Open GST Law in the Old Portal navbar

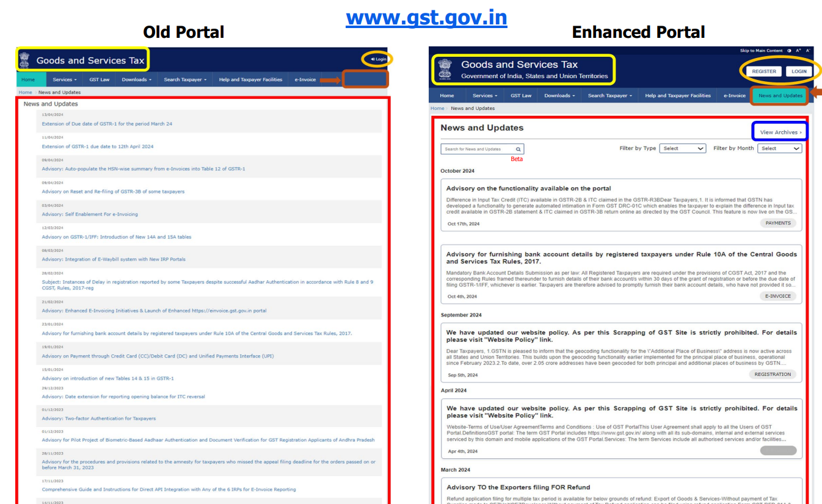coord(99,79)
